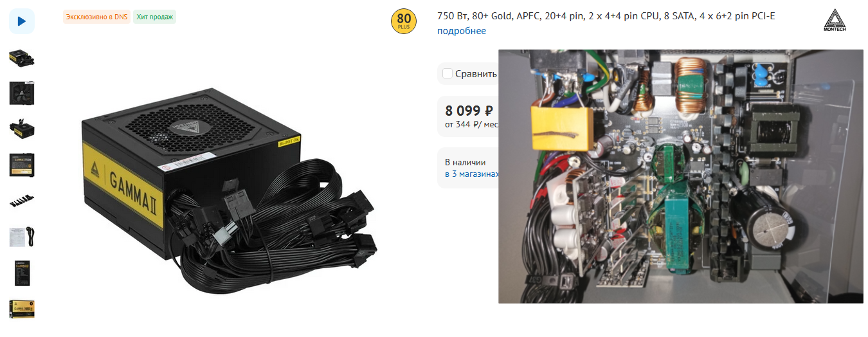
Task: Click the PSU internals circuit board photo
Action: [681, 176]
